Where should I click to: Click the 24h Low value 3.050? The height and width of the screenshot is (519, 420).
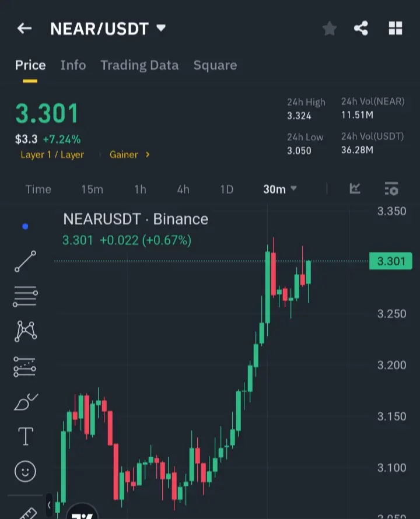[299, 151]
